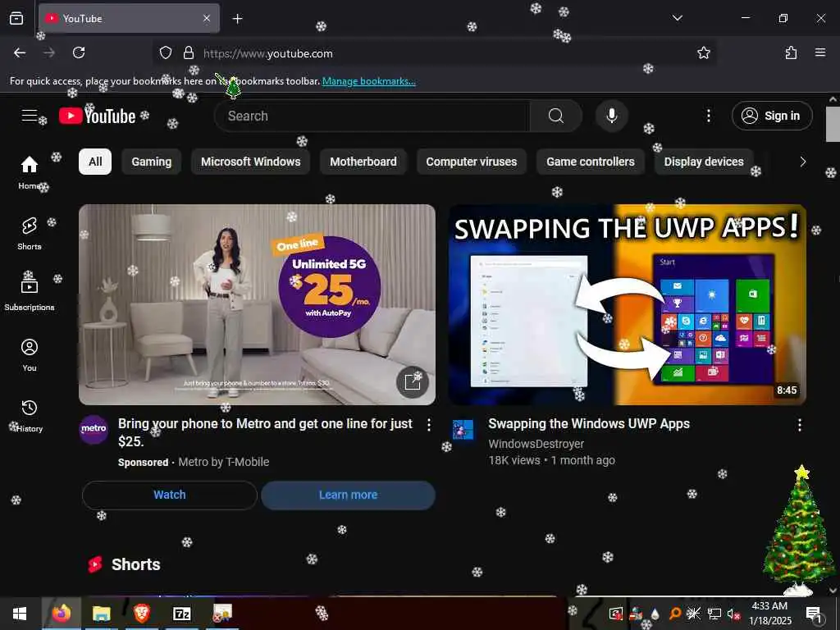Click the YouTube logo
Screen dimensions: 840x630
click(97, 116)
